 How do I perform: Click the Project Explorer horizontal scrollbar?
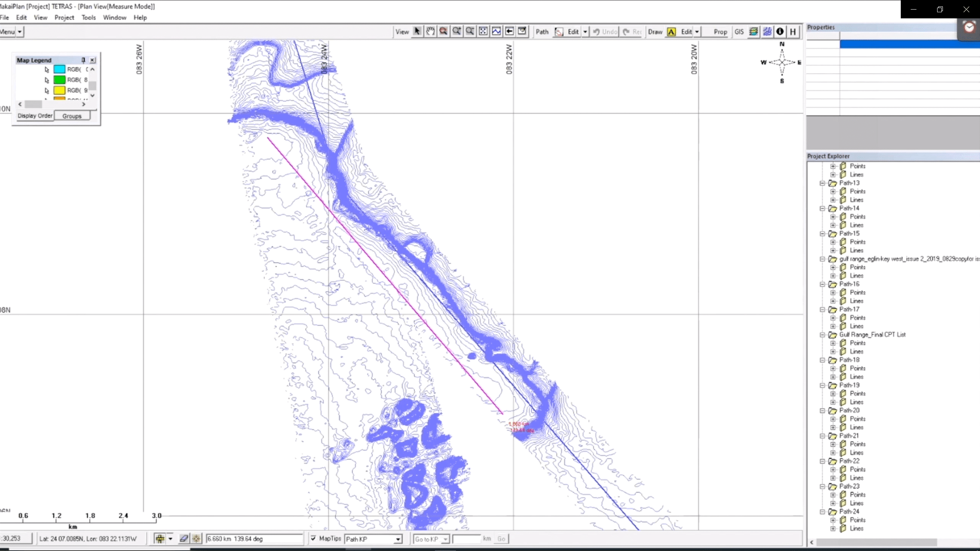click(877, 542)
